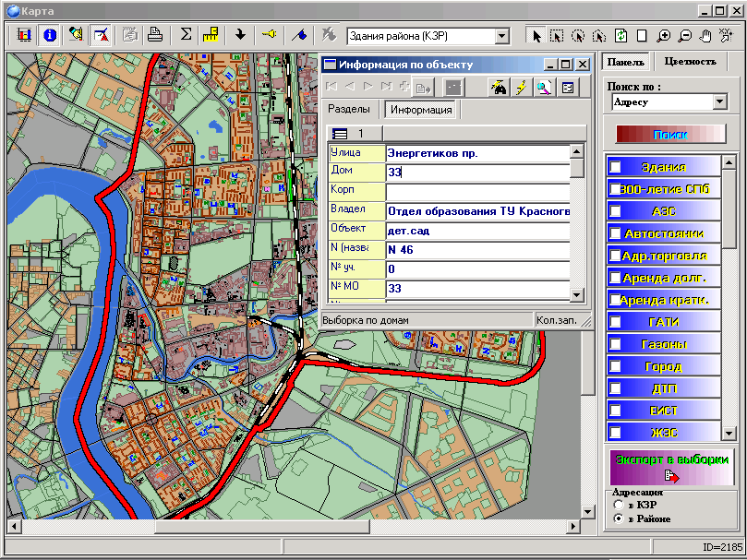Click the Дом field containing 33
747x560 pixels.
[476, 172]
